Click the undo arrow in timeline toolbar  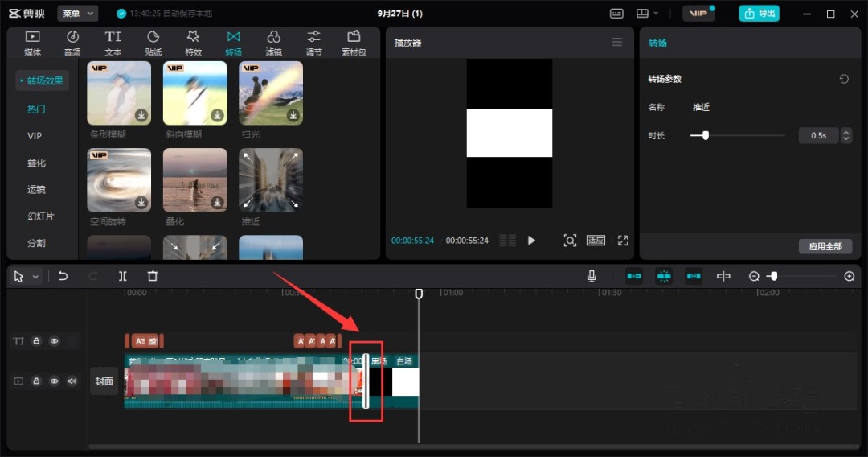pyautogui.click(x=63, y=276)
